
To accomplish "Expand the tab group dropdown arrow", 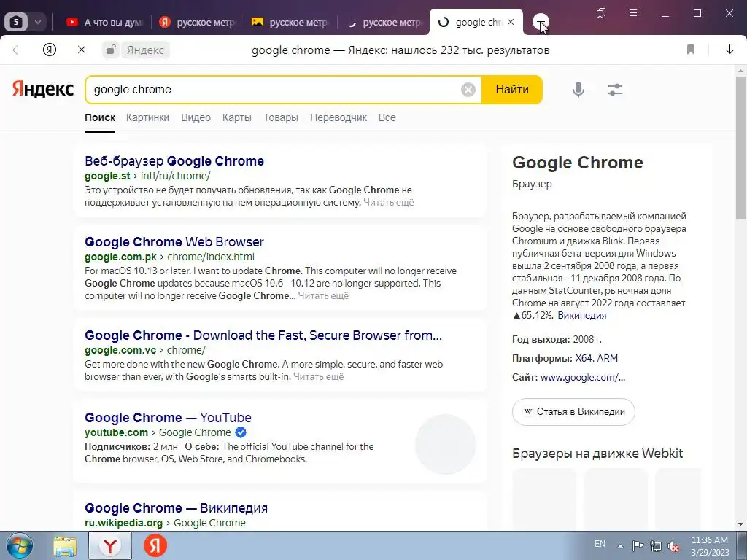I will point(38,22).
